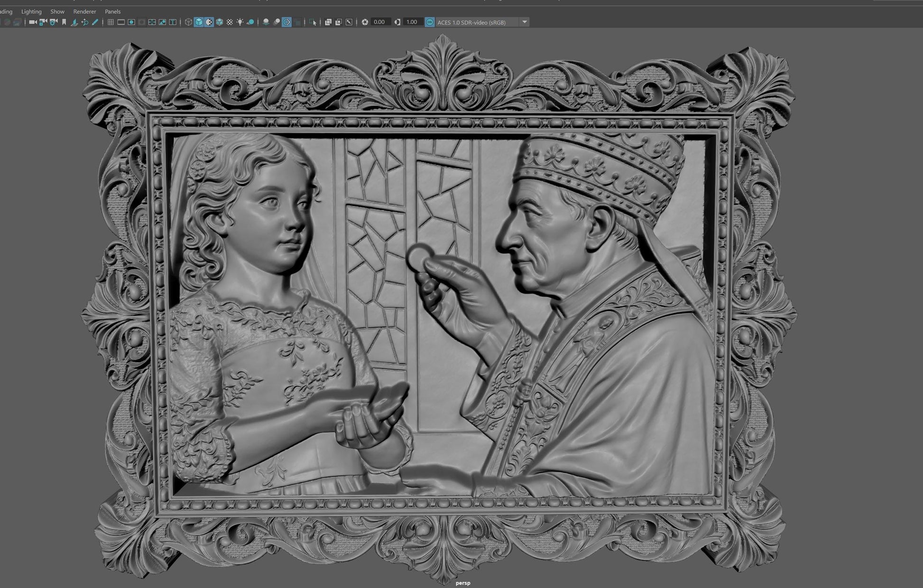Toggle the Field Chart icon
The image size is (923, 588).
coord(152,22)
